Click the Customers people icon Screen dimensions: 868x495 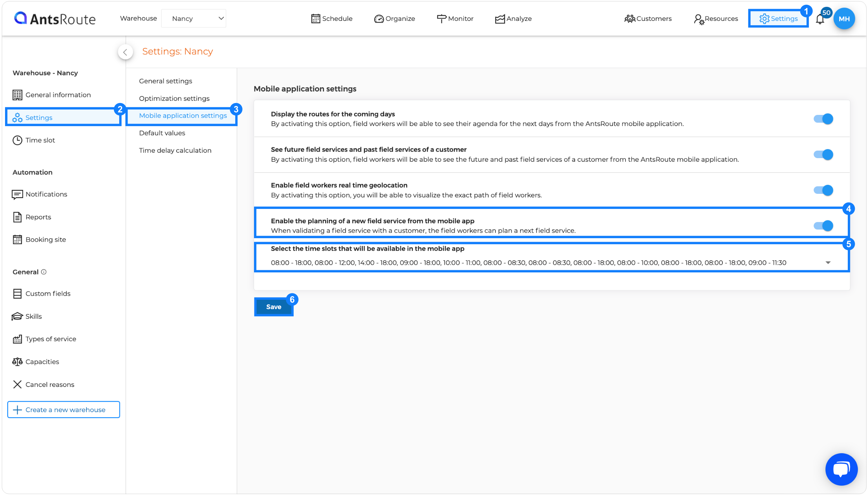[629, 19]
